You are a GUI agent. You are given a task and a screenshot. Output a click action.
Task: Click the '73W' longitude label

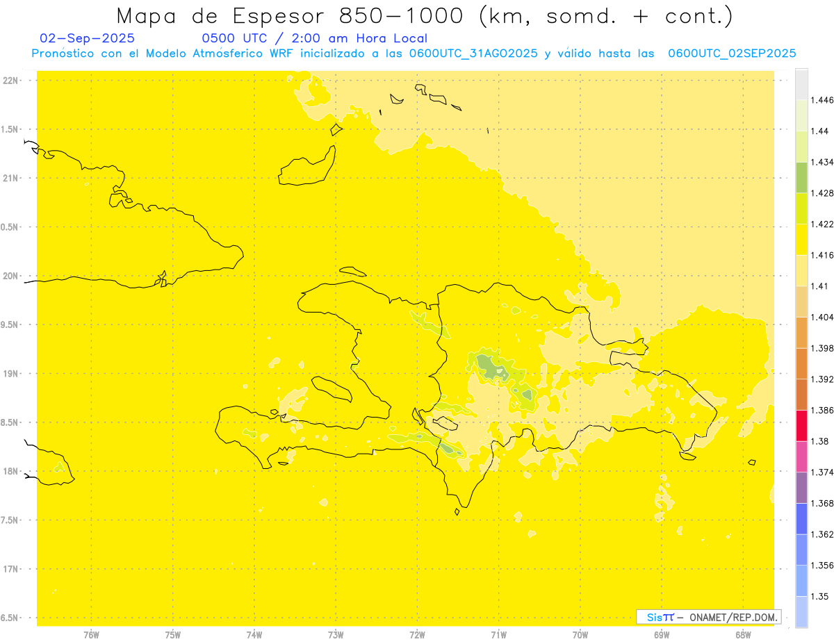pyautogui.click(x=336, y=635)
